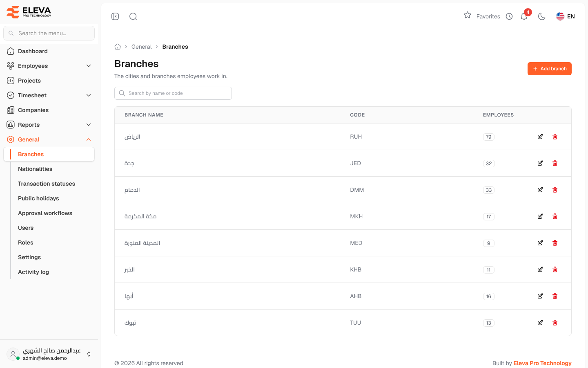588x368 pixels.
Task: Click the General breadcrumb link
Action: click(x=141, y=47)
